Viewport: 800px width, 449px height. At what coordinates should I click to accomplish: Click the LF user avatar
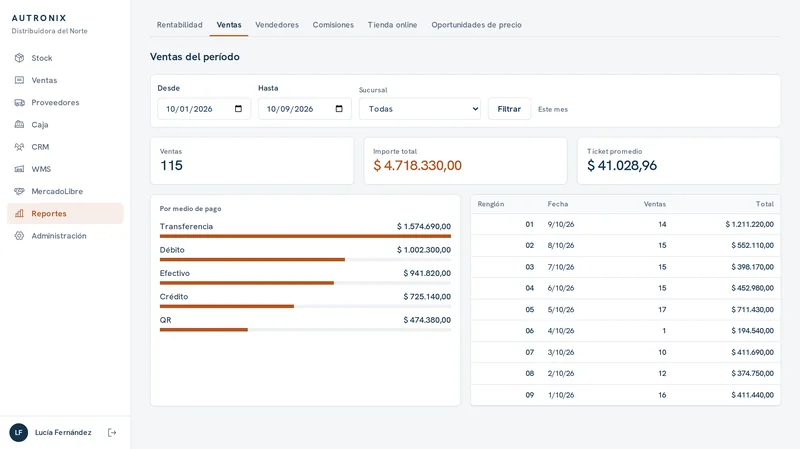coord(19,433)
